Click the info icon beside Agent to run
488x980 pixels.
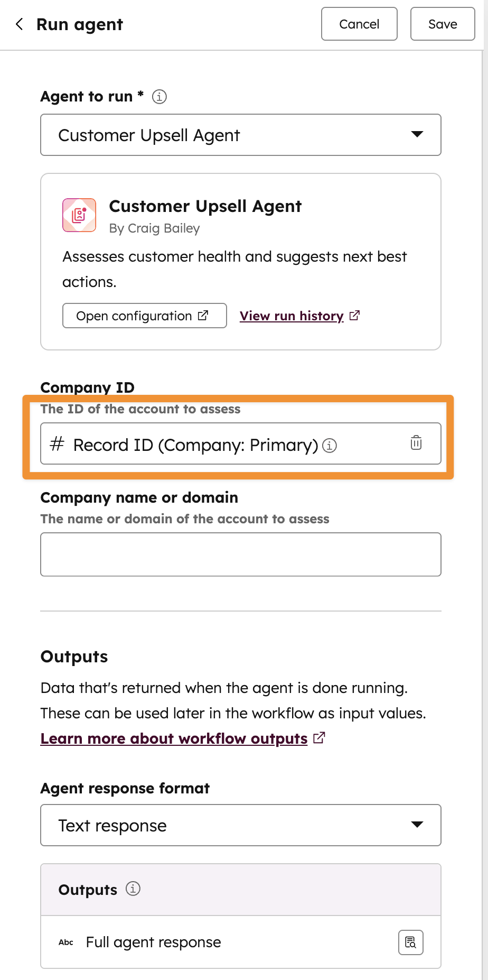(x=158, y=97)
